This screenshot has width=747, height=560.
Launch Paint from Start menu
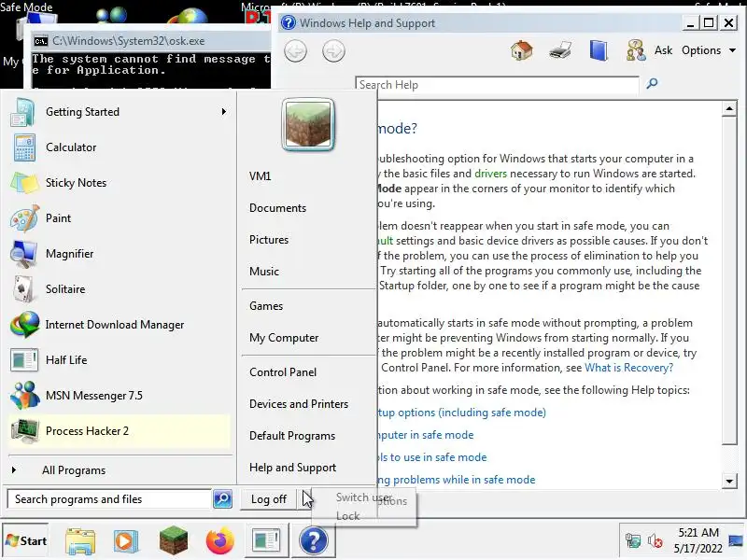tap(120, 218)
